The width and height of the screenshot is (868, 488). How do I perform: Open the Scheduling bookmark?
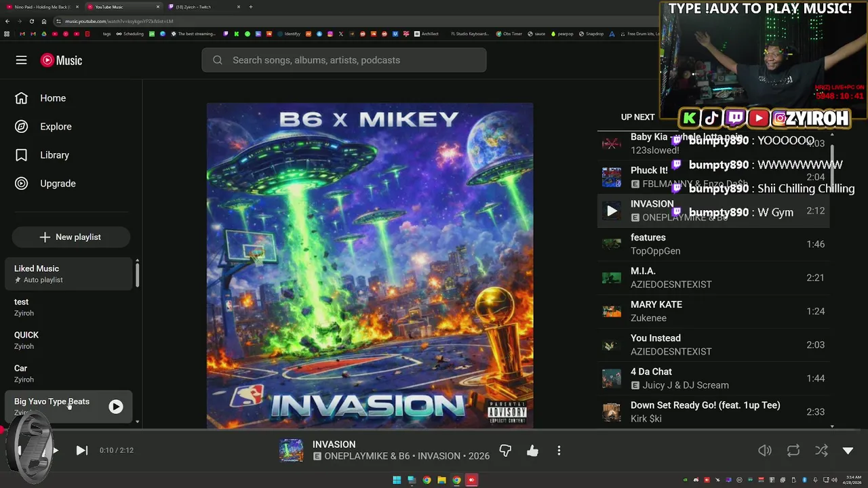[x=130, y=34]
